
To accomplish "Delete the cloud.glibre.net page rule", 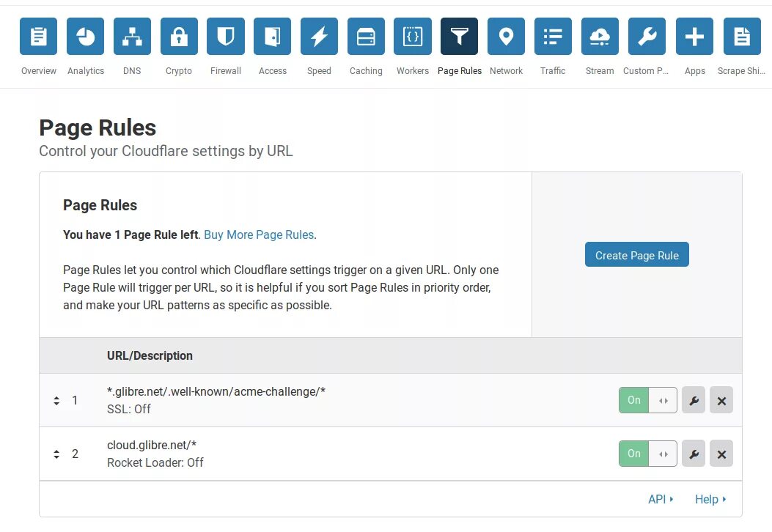I will tap(721, 454).
